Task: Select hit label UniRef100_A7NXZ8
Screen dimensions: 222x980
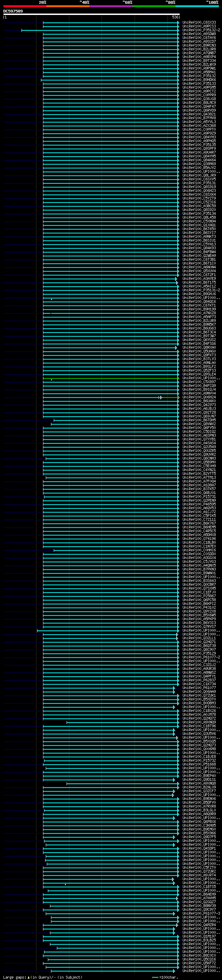Action: pos(199,313)
